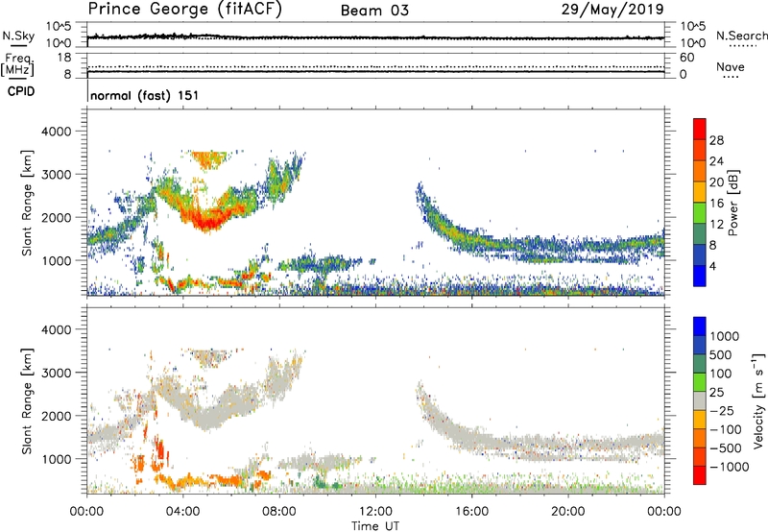The width and height of the screenshot is (768, 532).
Task: Click the '20:00' time tick label
Action: click(567, 512)
